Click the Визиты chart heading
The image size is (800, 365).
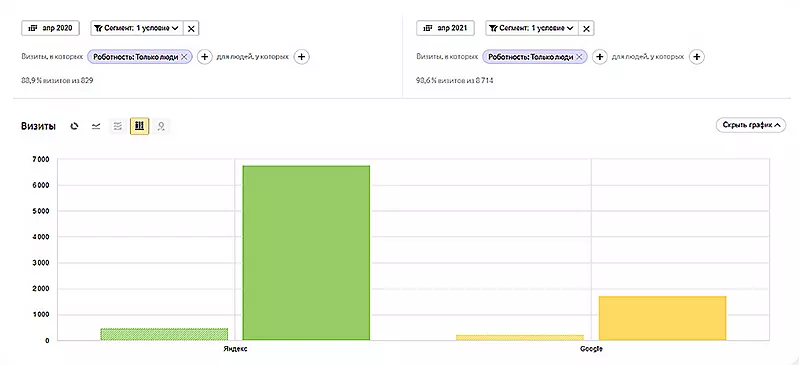pyautogui.click(x=38, y=126)
